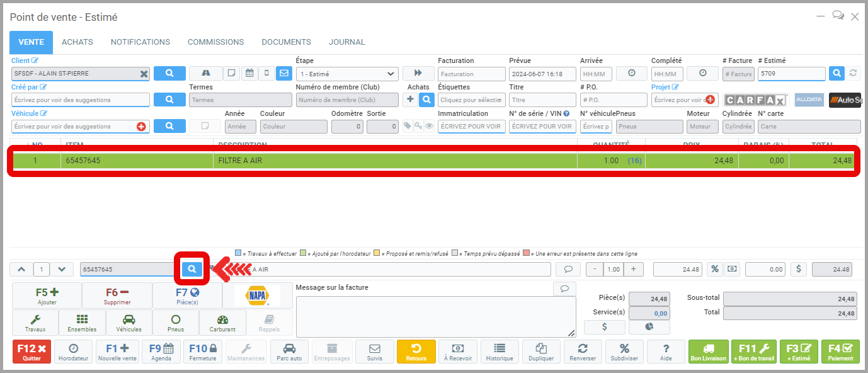Open the NAPA parts catalog

[258, 296]
